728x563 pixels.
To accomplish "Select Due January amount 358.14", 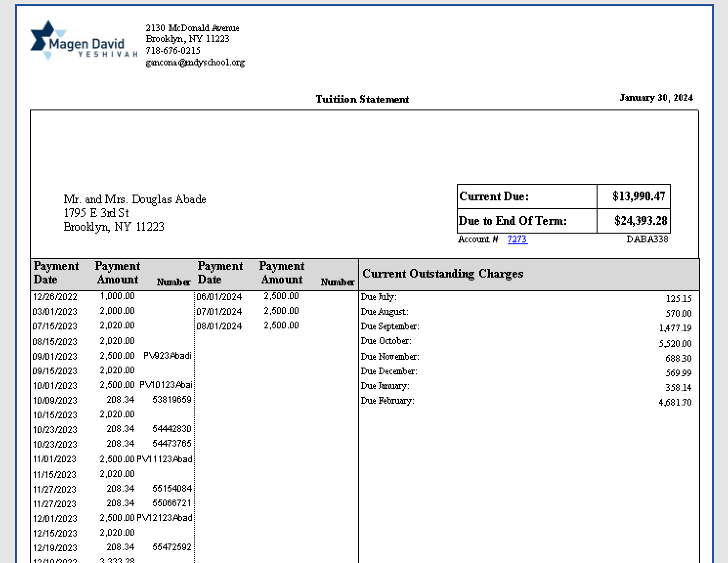I will [x=679, y=388].
